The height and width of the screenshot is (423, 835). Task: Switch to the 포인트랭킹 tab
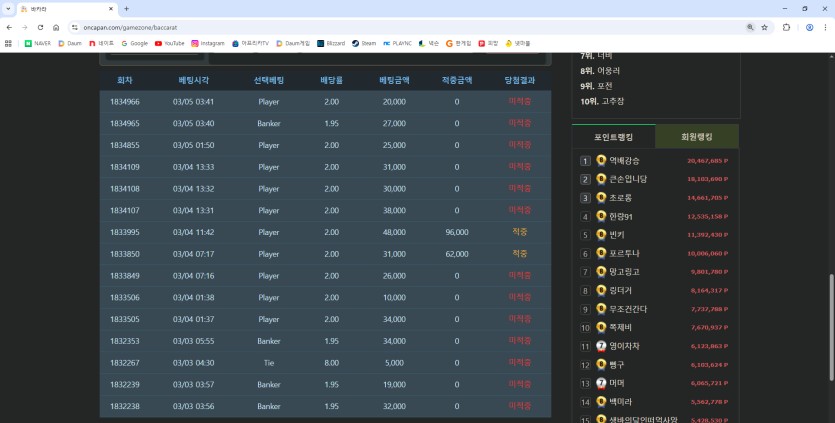(x=613, y=137)
